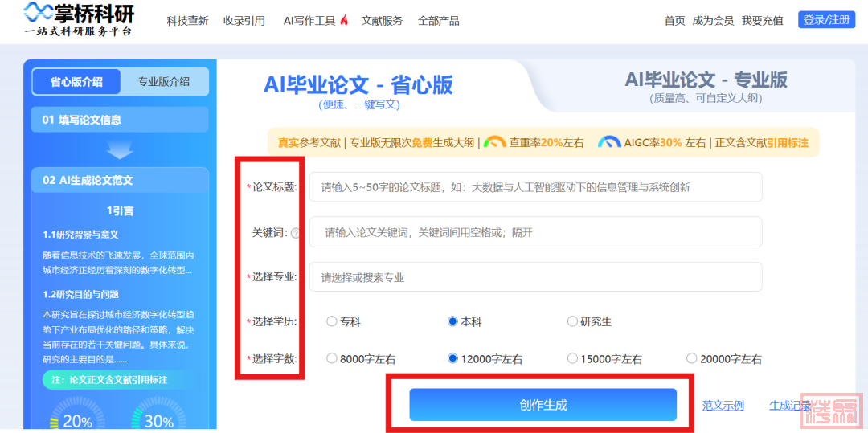This screenshot has width=868, height=433.
Task: Click the 论文标题 input field
Action: tap(535, 187)
